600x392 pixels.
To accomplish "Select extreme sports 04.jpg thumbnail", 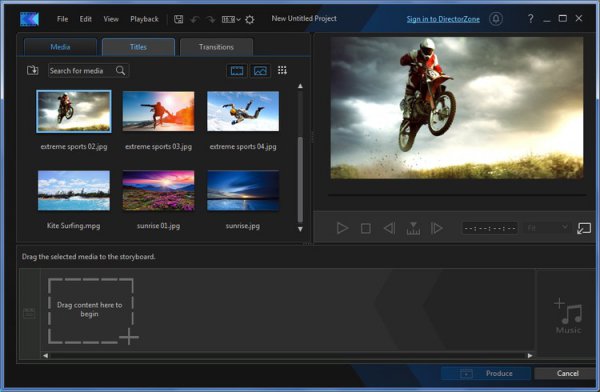I will (x=243, y=111).
